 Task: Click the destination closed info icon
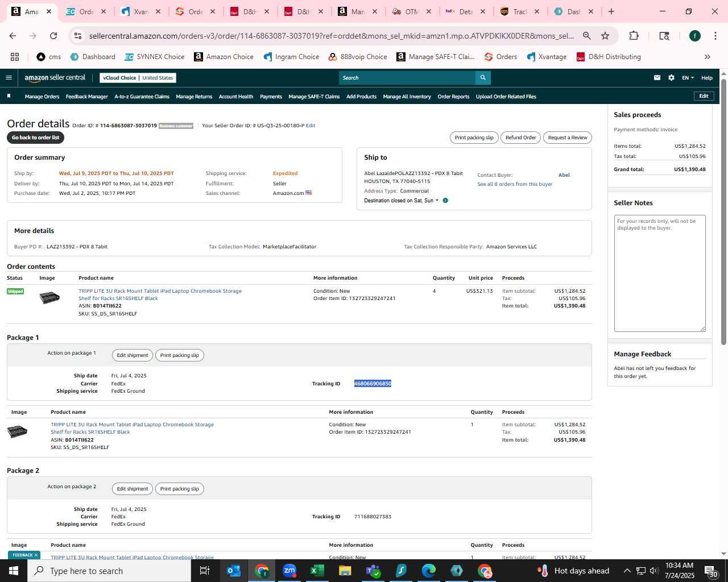[445, 200]
